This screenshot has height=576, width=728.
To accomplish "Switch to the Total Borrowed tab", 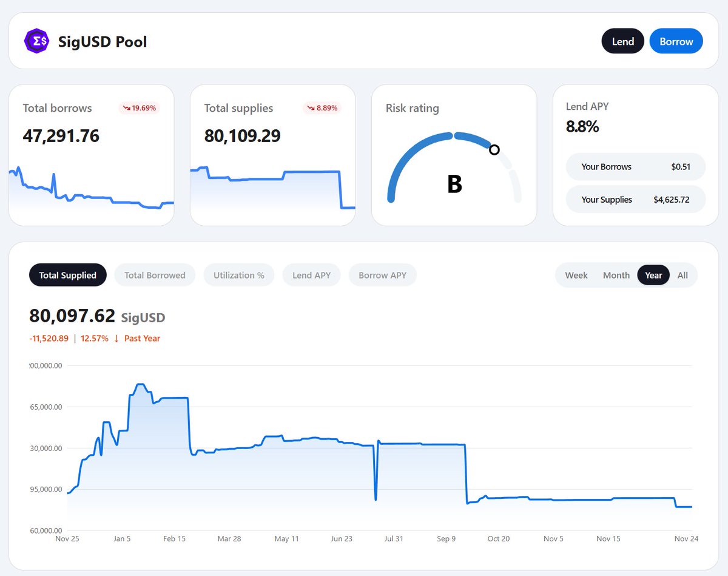I will pyautogui.click(x=155, y=275).
